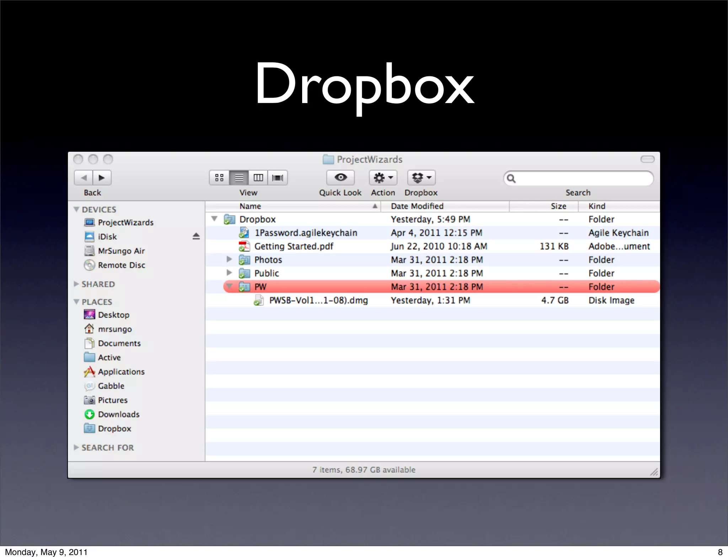Click the search magnifier icon

[x=511, y=178]
